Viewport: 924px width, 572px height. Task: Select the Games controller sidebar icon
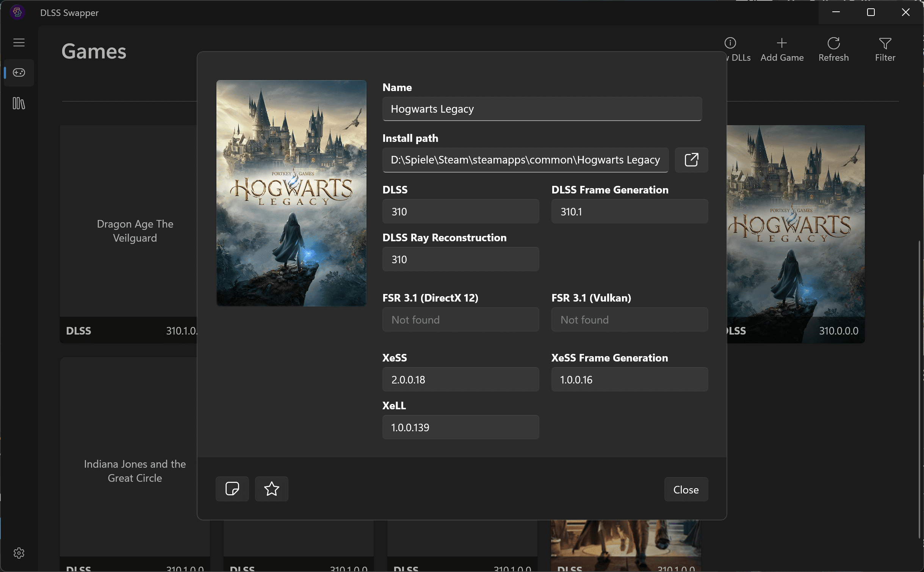coord(19,72)
